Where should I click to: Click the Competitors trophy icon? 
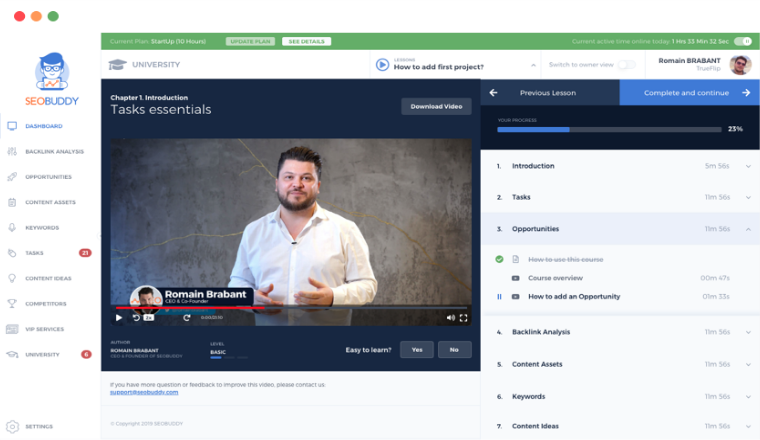click(x=12, y=304)
